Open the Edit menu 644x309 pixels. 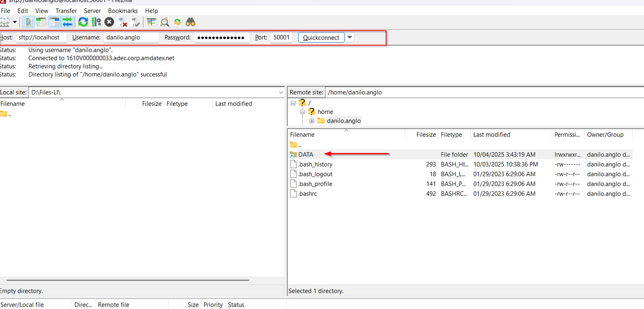click(23, 11)
